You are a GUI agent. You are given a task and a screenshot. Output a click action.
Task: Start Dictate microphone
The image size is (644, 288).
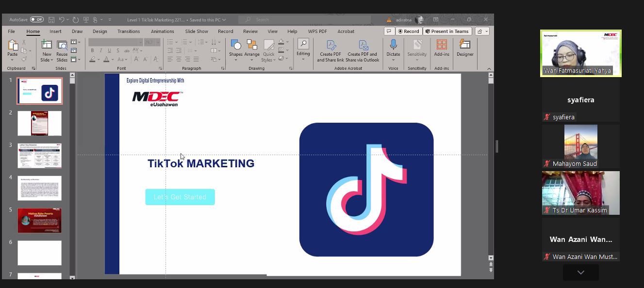(x=393, y=49)
